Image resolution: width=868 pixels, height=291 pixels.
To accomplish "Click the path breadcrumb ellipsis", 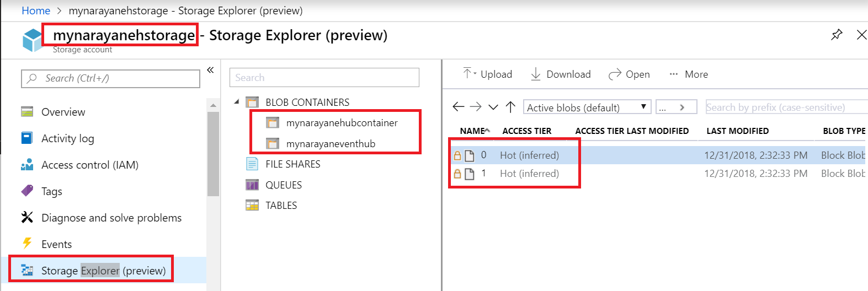I will point(663,109).
